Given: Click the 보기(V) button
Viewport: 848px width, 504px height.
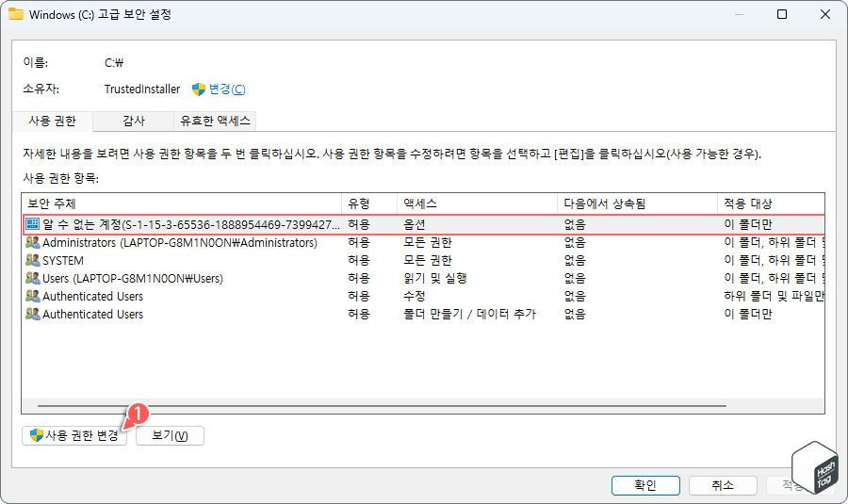Looking at the screenshot, I should pos(170,436).
